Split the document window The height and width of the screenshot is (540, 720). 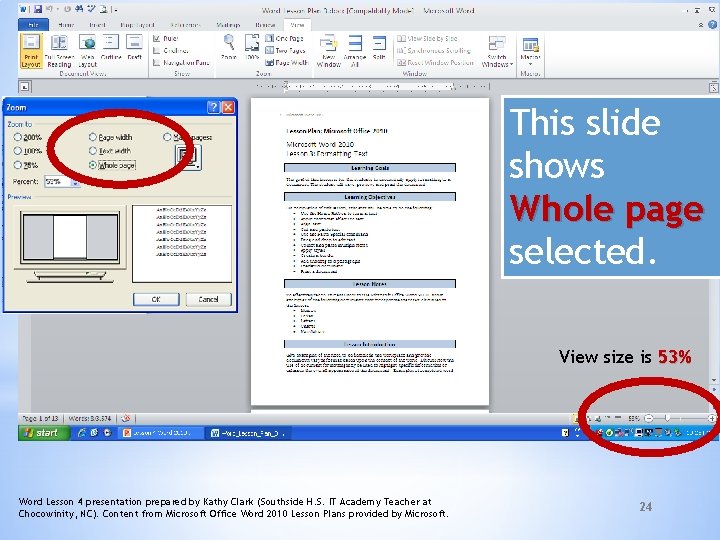coord(379,48)
